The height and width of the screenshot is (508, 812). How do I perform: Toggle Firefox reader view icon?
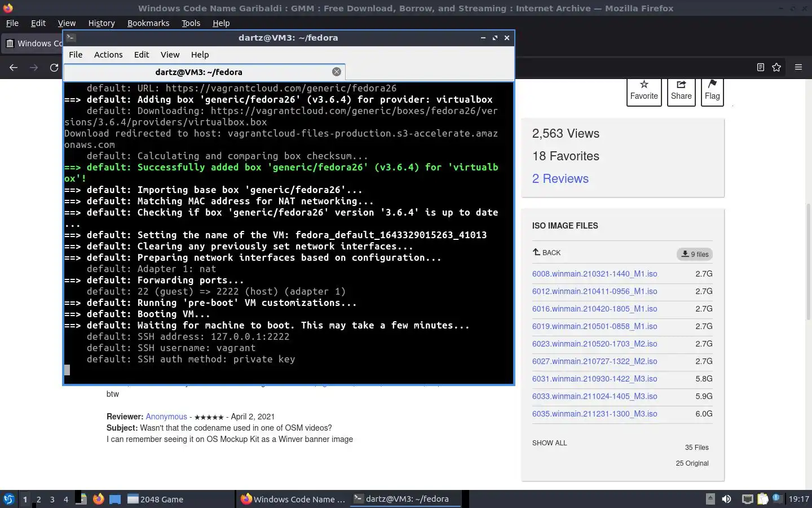[x=760, y=67]
